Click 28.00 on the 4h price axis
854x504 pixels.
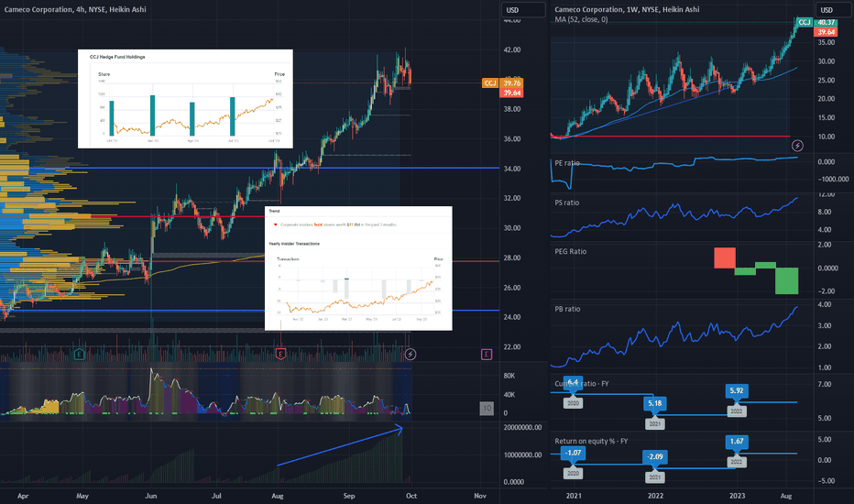click(x=512, y=257)
